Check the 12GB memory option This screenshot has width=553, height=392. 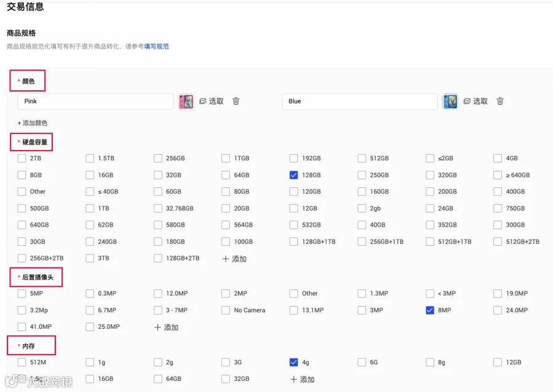pyautogui.click(x=498, y=362)
